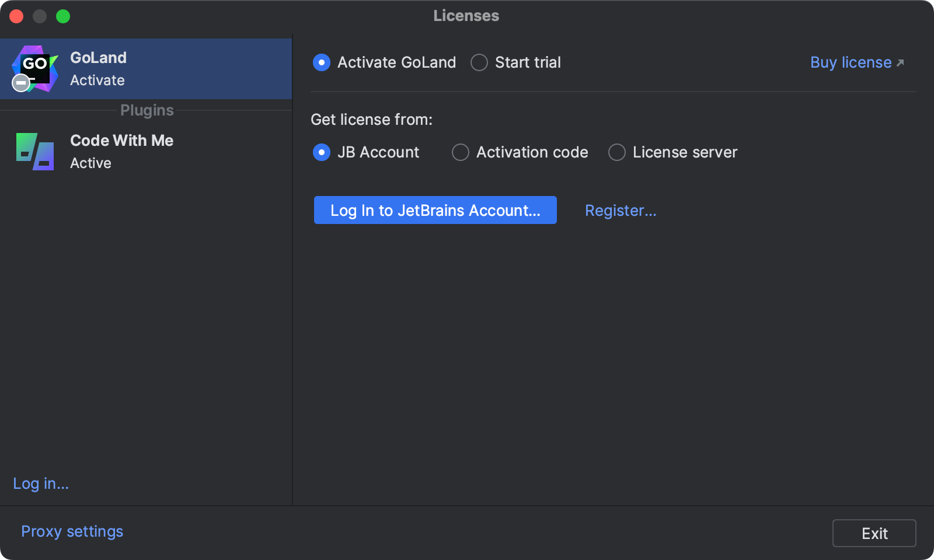
Task: Choose the Start trial option
Action: tap(479, 62)
